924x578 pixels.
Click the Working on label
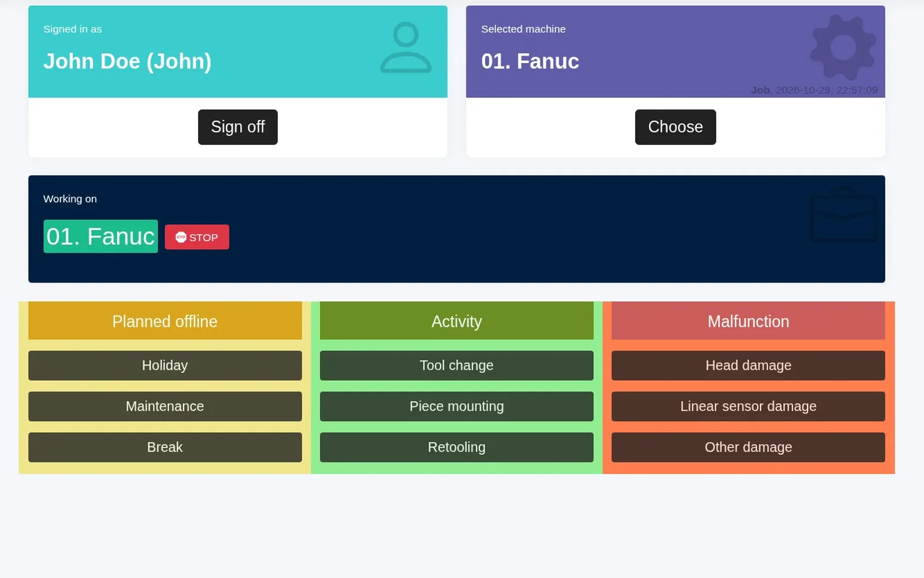click(x=70, y=199)
